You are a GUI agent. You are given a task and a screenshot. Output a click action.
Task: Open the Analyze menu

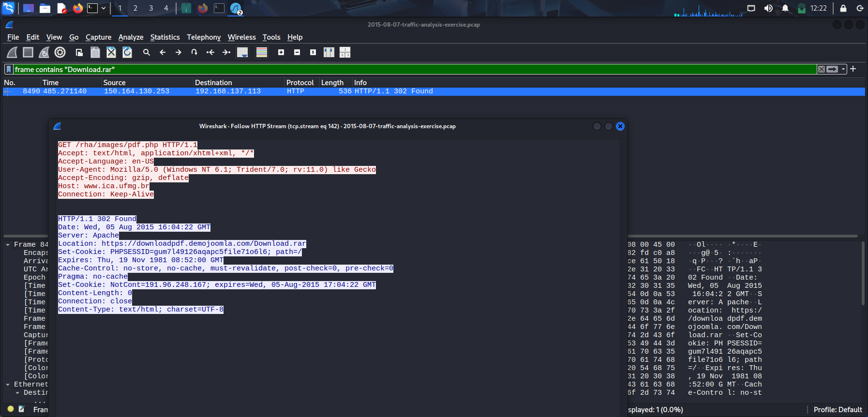point(131,37)
